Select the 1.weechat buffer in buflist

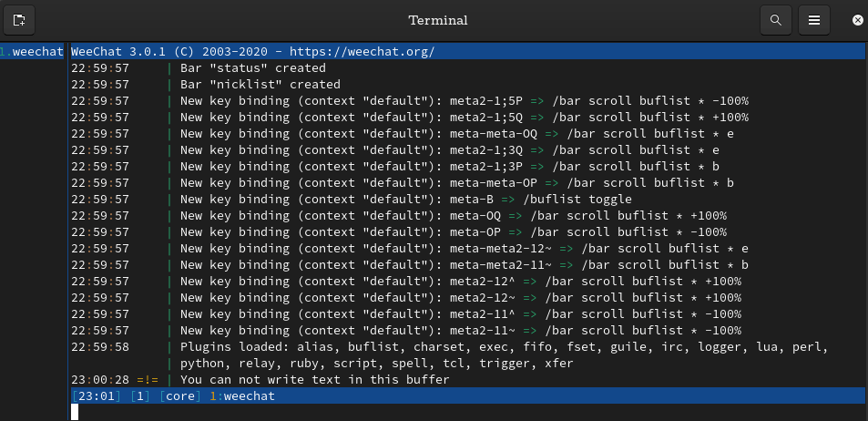click(32, 51)
